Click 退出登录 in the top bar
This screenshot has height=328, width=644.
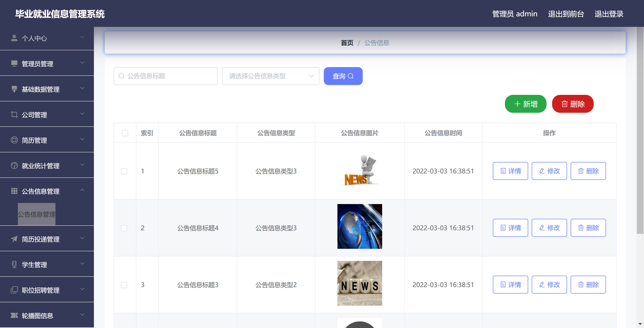pos(609,14)
